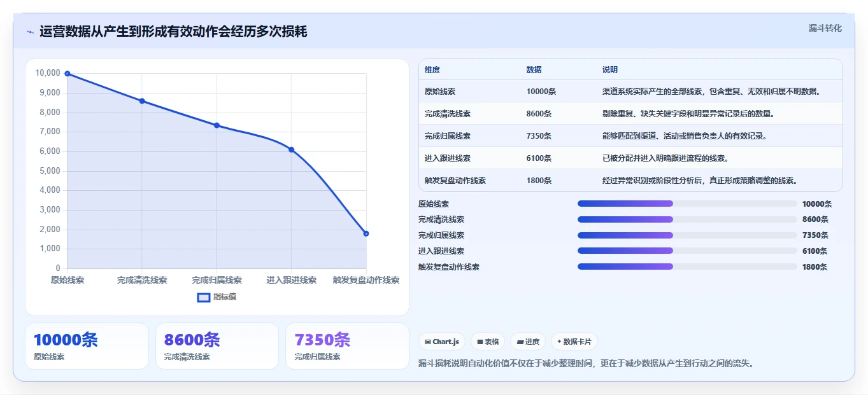This screenshot has width=868, height=395.
Task: Click the x-axis label 触发复盘动作线索
Action: [366, 280]
